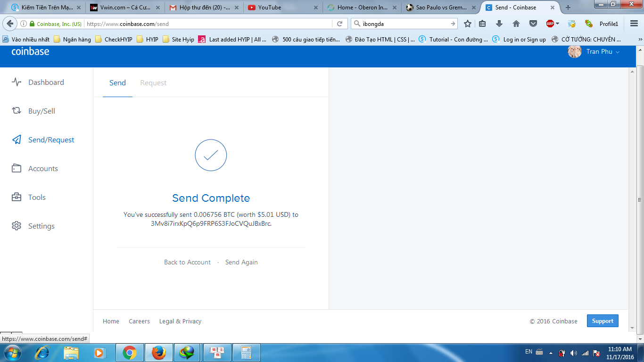The height and width of the screenshot is (362, 644).
Task: Switch to the Home - Oberon browser tab
Action: pos(362,8)
